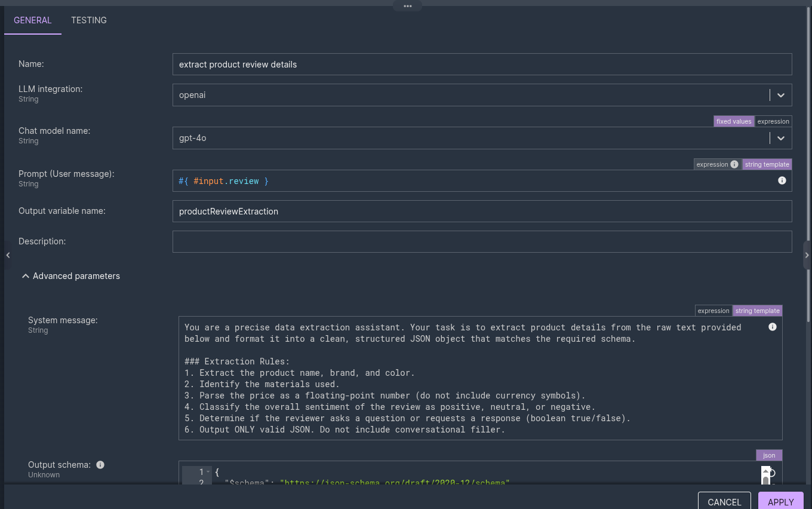812x509 pixels.
Task: Select fixed values mode for Chat model
Action: pos(734,121)
